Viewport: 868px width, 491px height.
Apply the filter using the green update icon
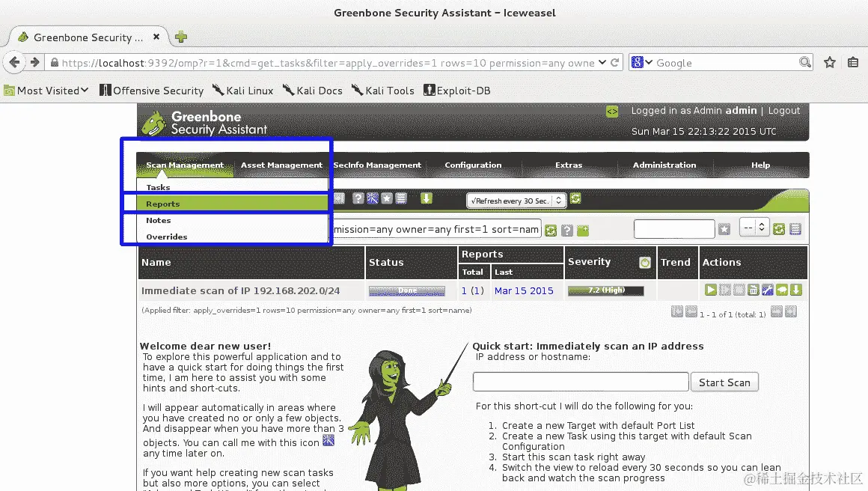[550, 231]
